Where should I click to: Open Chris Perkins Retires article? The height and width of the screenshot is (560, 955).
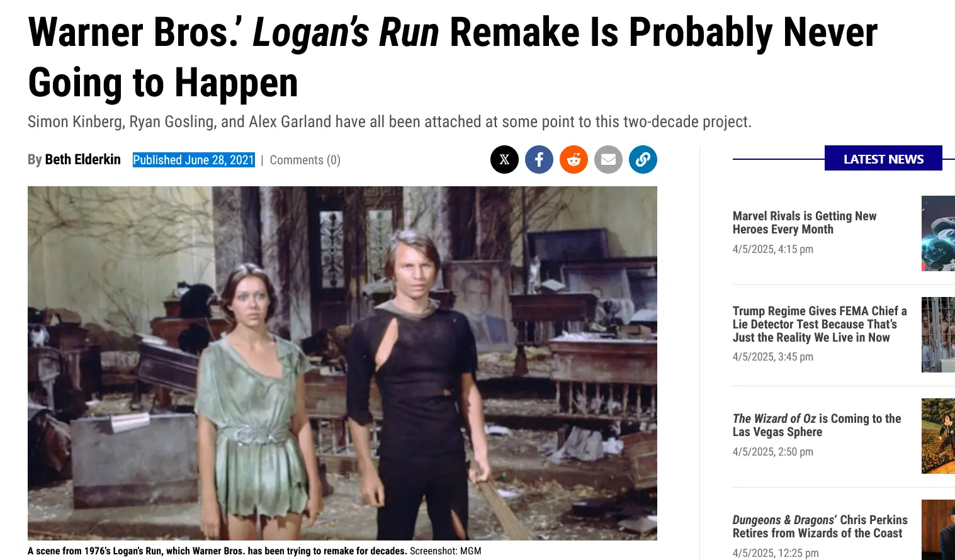pyautogui.click(x=820, y=527)
